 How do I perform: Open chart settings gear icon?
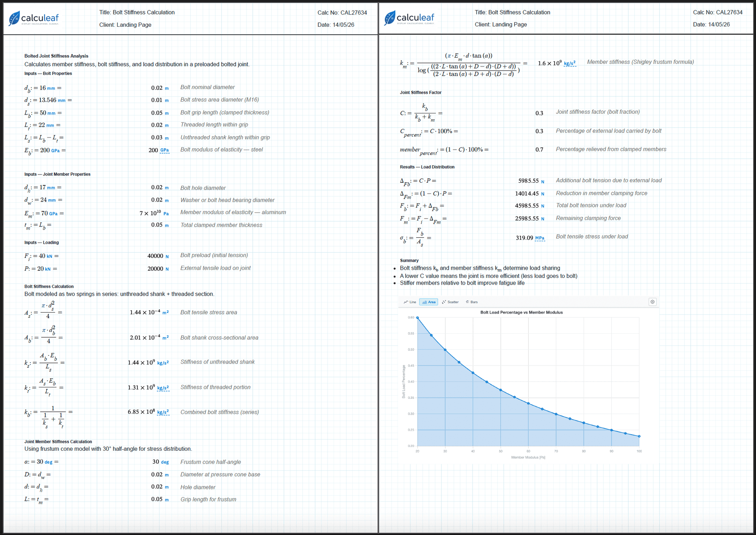click(652, 302)
